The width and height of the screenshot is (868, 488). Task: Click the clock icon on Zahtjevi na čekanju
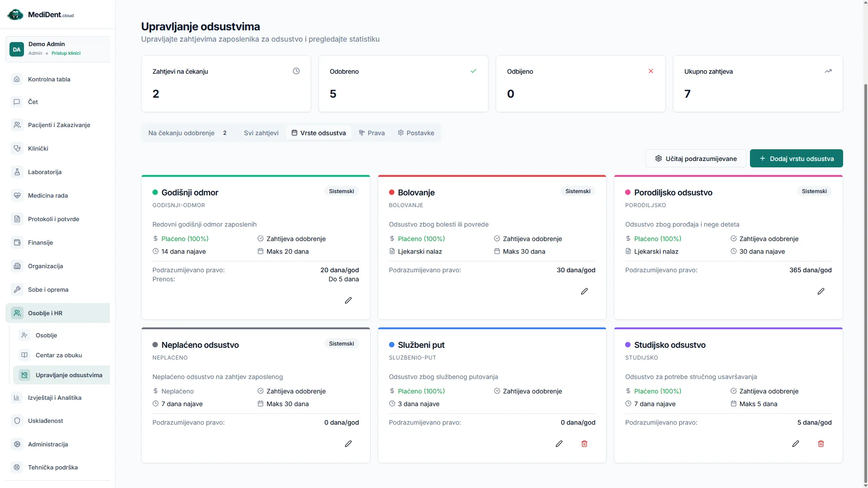(296, 71)
